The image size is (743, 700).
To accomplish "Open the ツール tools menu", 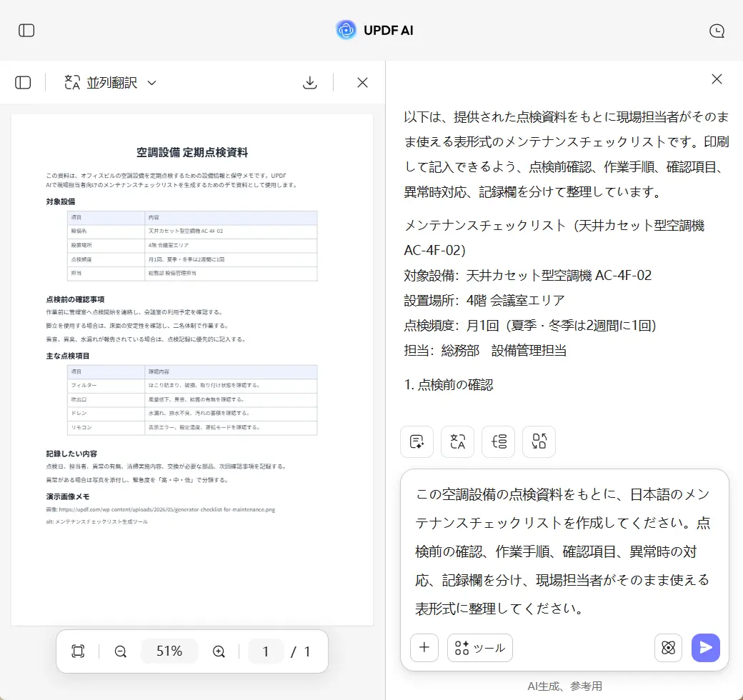I will coord(479,647).
